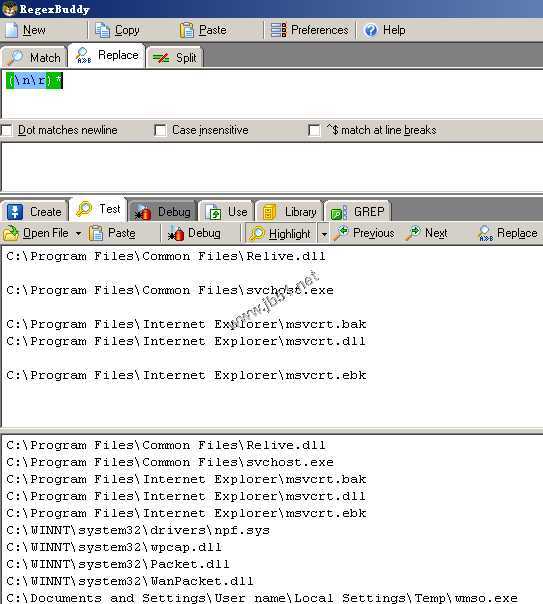Click Debug bug icon in test toolbar

pyautogui.click(x=176, y=233)
